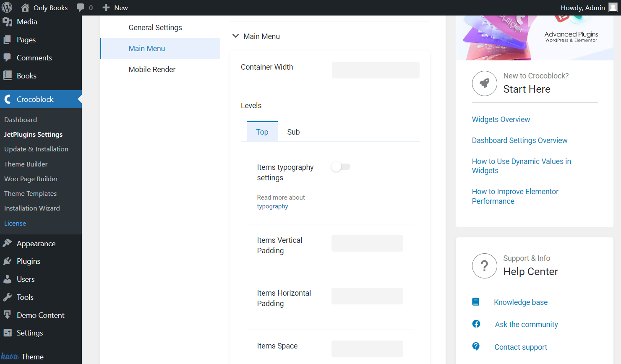The width and height of the screenshot is (621, 364).
Task: Click the Container Width input field
Action: 376,70
